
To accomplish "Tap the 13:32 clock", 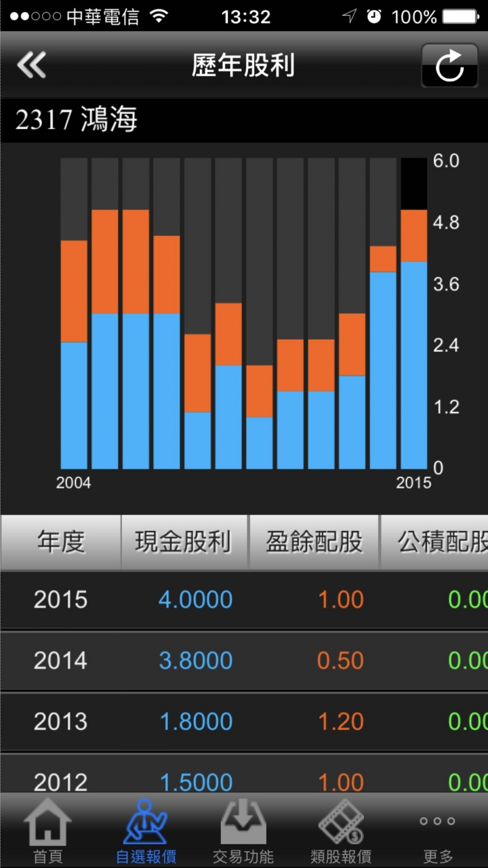I will pyautogui.click(x=245, y=16).
